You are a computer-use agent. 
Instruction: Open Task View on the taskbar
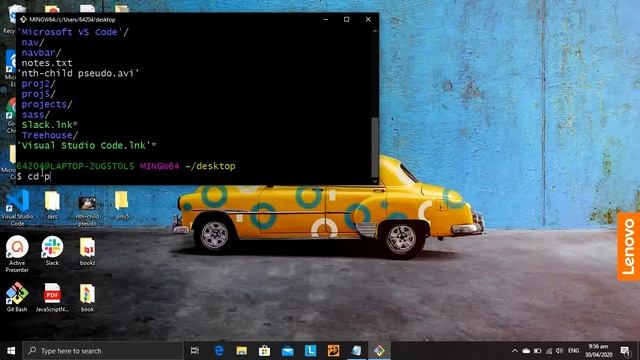pos(195,351)
